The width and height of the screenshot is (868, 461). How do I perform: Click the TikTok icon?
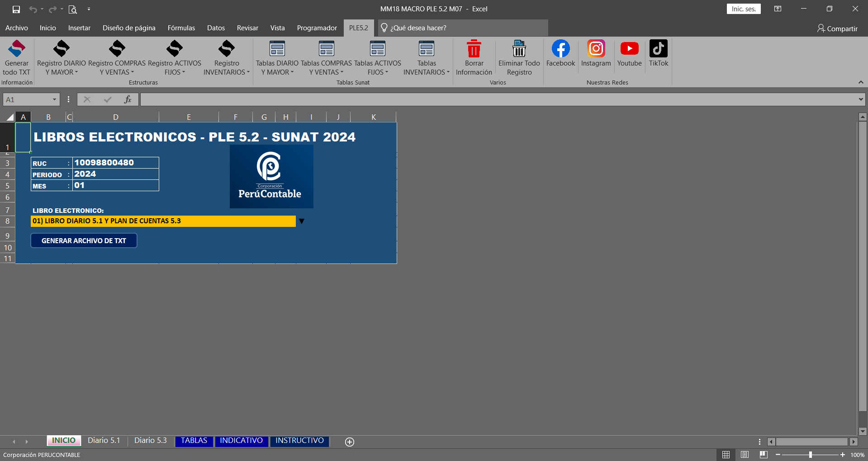(x=658, y=49)
